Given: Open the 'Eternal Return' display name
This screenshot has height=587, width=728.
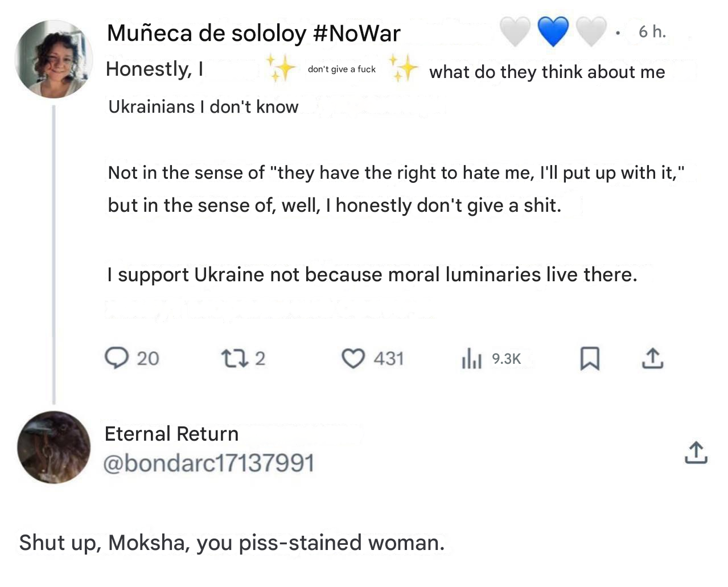Looking at the screenshot, I should tap(171, 434).
